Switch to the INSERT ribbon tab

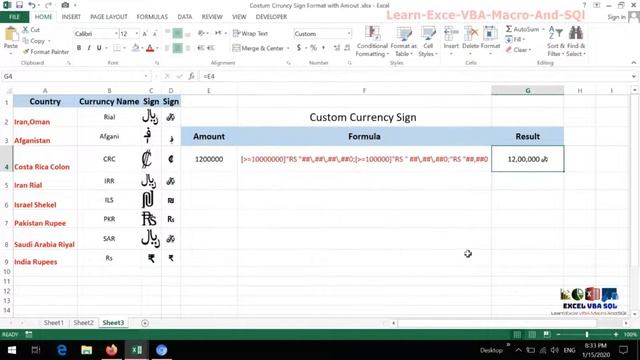click(71, 17)
